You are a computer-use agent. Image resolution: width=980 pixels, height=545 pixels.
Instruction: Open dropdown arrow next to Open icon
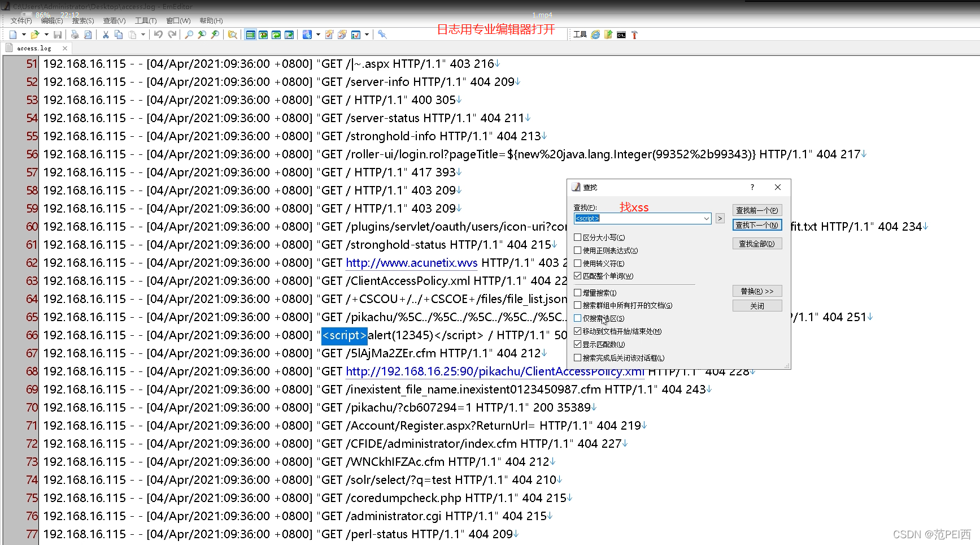click(x=46, y=34)
